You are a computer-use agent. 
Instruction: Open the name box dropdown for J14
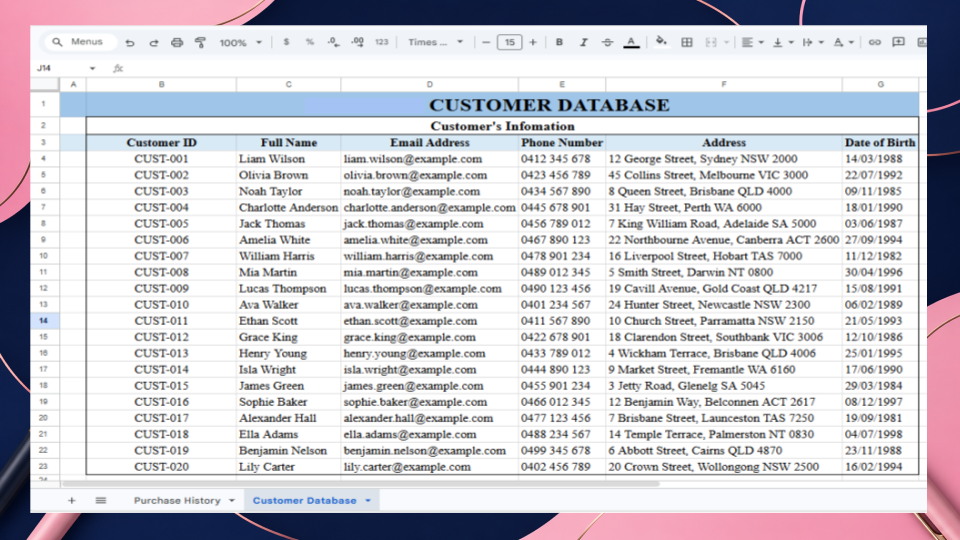click(92, 68)
